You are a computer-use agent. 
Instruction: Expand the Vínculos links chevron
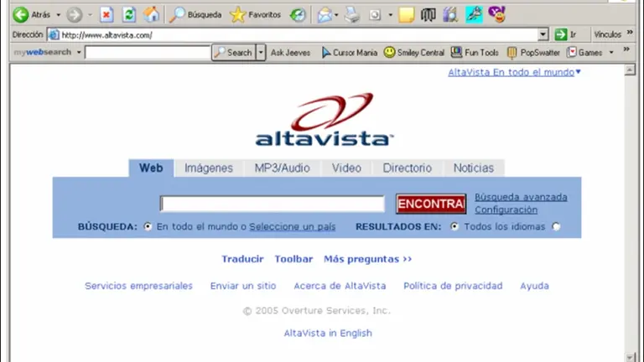(x=630, y=33)
